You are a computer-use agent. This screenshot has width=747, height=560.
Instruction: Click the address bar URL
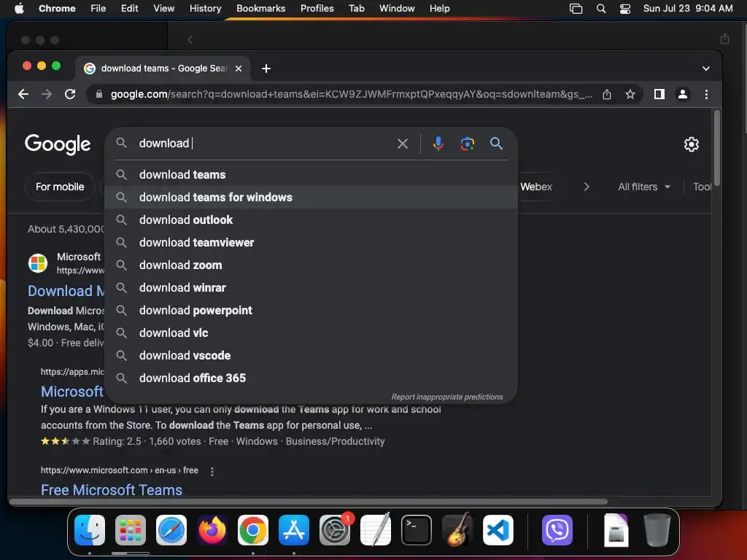(351, 94)
